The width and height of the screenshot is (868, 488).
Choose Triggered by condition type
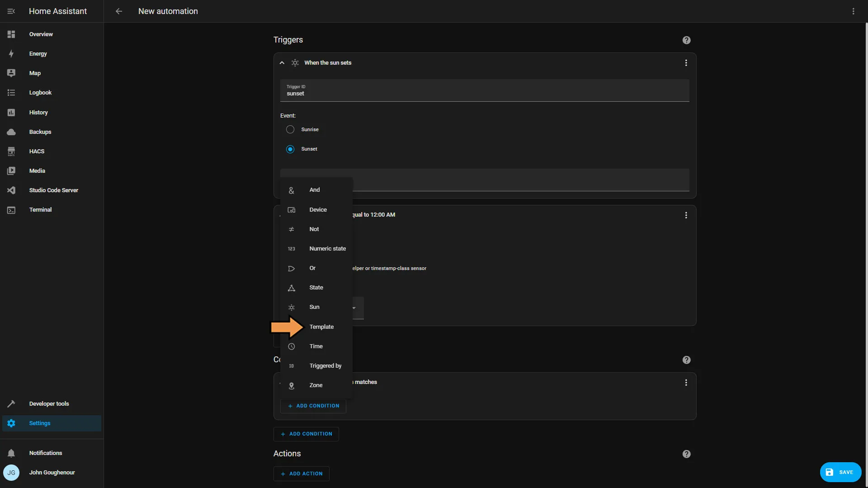click(316, 366)
